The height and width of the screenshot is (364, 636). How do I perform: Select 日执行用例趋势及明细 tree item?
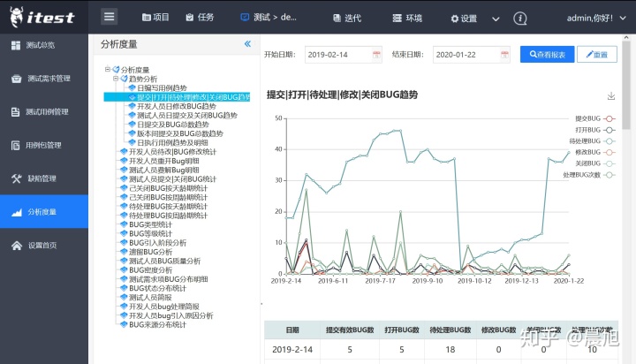[172, 142]
